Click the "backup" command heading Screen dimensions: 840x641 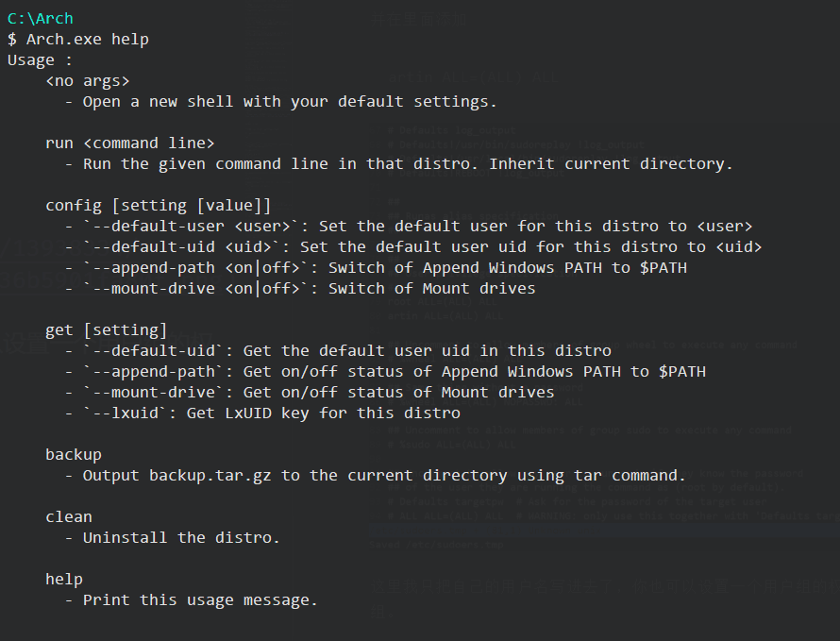point(73,454)
